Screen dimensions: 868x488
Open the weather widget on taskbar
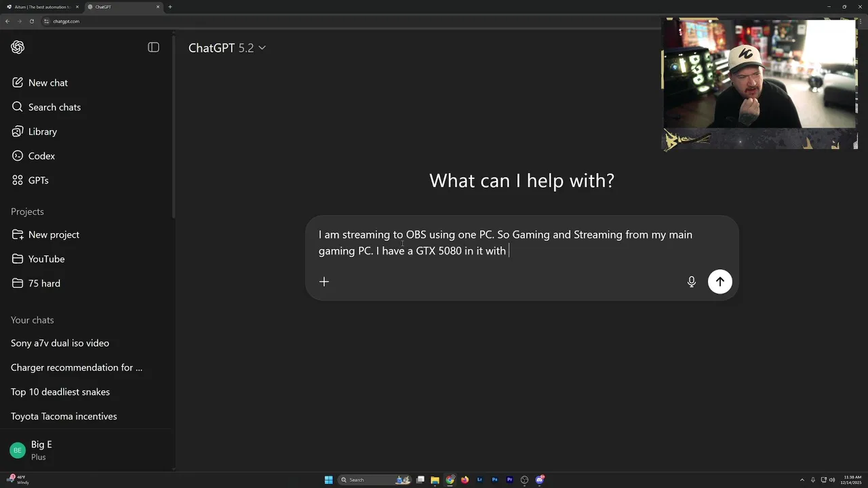19,480
